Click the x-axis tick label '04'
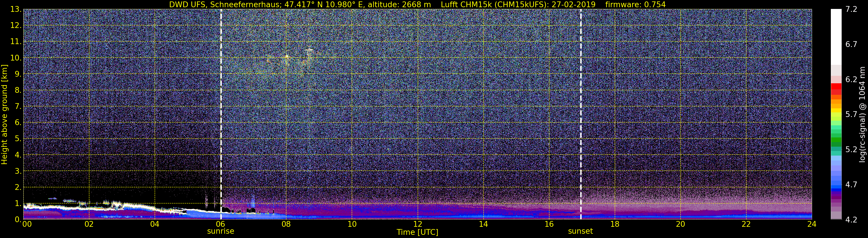This screenshot has height=238, width=868. click(155, 224)
